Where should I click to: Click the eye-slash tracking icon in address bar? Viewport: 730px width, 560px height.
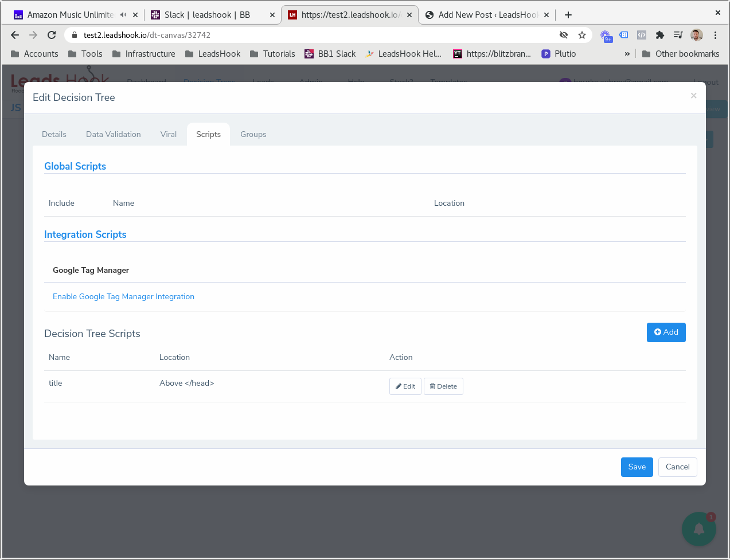[x=564, y=35]
